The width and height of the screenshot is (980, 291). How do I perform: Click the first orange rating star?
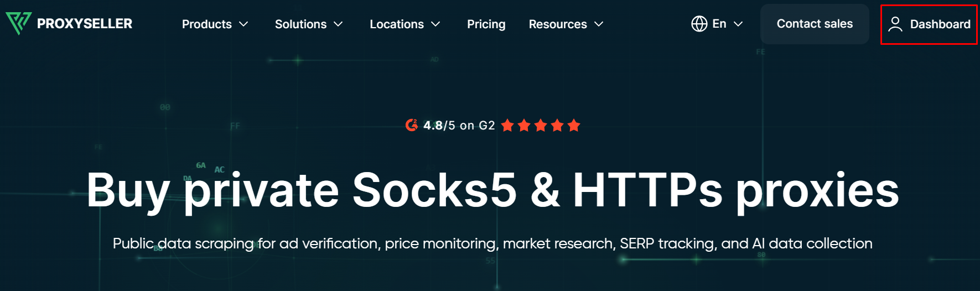click(x=507, y=126)
